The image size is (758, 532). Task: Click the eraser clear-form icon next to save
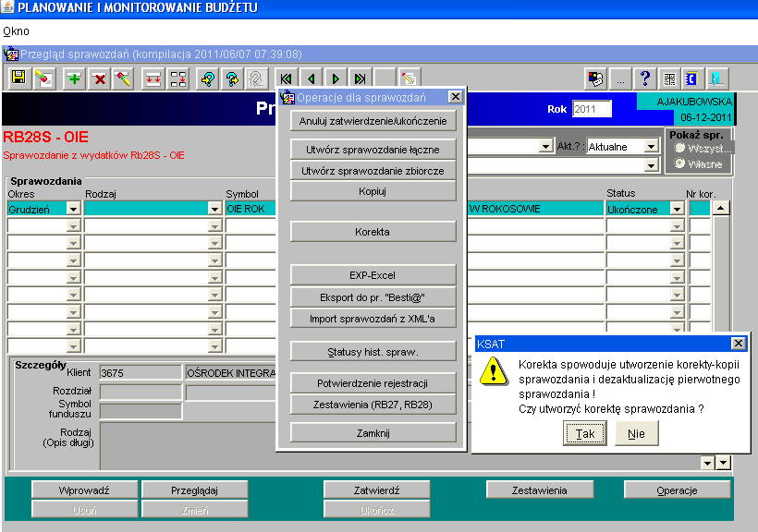44,79
